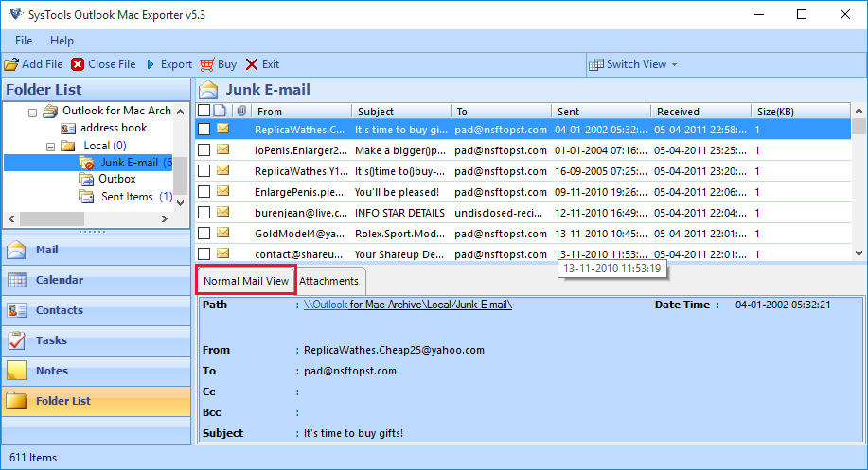
Task: Click the Folder List folder icon in sidebar
Action: [x=17, y=401]
